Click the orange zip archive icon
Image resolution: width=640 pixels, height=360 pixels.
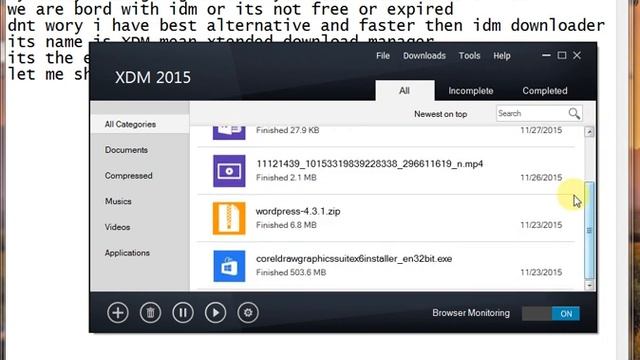(229, 218)
